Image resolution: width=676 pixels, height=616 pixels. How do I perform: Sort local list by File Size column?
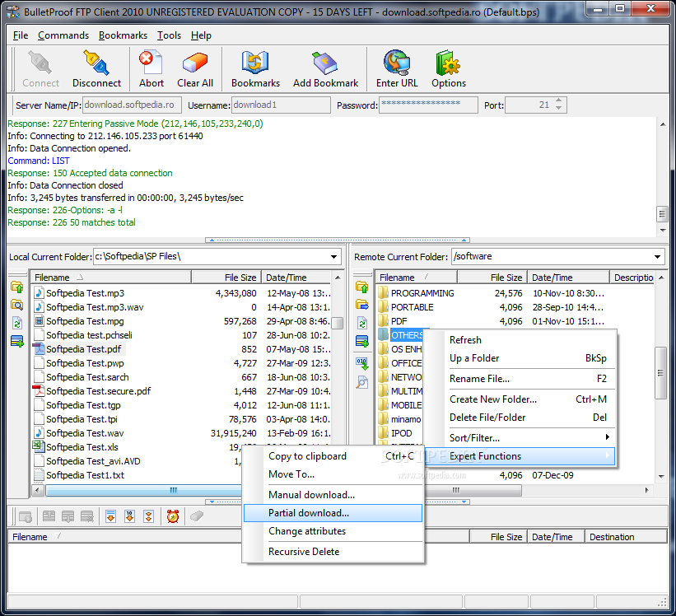pyautogui.click(x=226, y=278)
